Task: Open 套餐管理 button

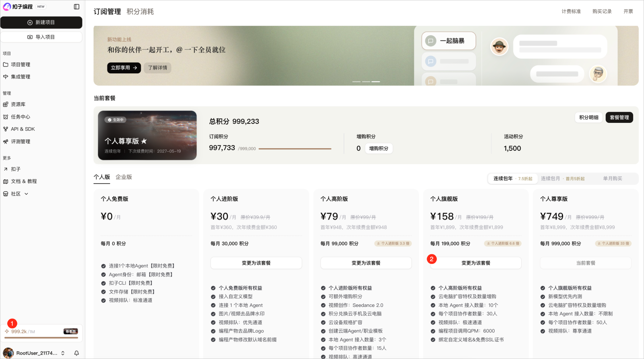Action: (x=619, y=117)
